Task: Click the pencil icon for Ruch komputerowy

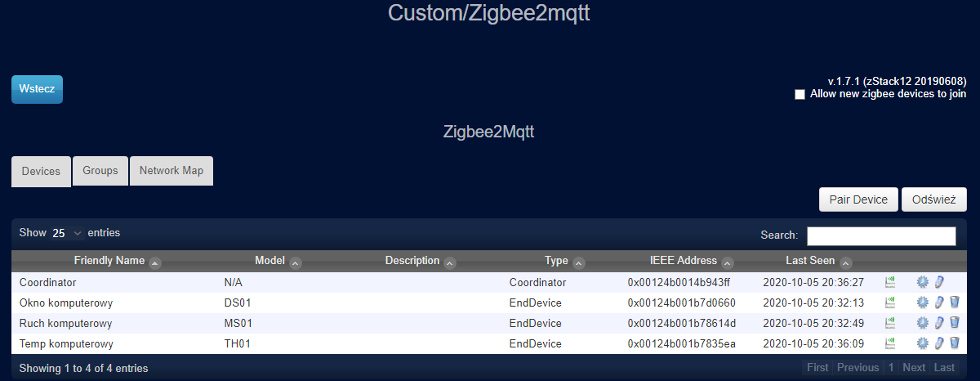Action: [939, 323]
